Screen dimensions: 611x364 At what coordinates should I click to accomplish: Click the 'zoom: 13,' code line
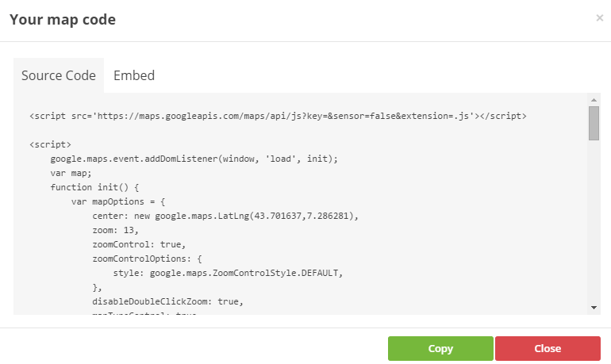pyautogui.click(x=115, y=230)
